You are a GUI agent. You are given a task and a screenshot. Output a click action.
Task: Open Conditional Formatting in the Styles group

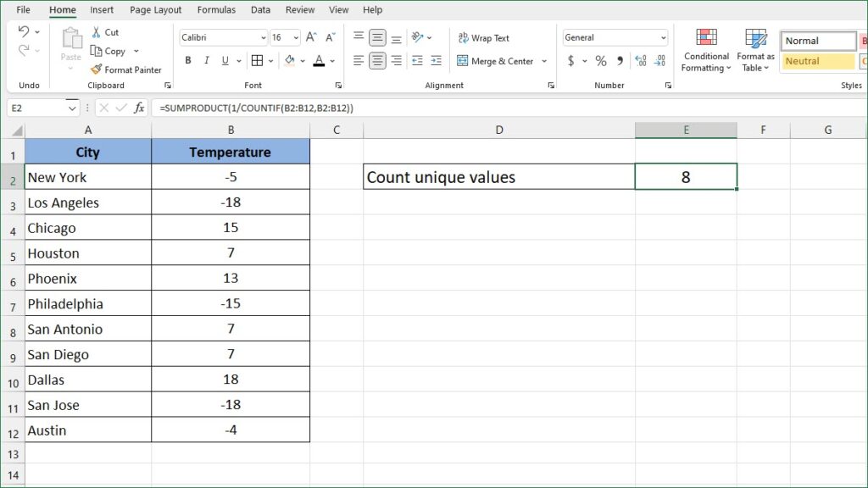[x=705, y=49]
